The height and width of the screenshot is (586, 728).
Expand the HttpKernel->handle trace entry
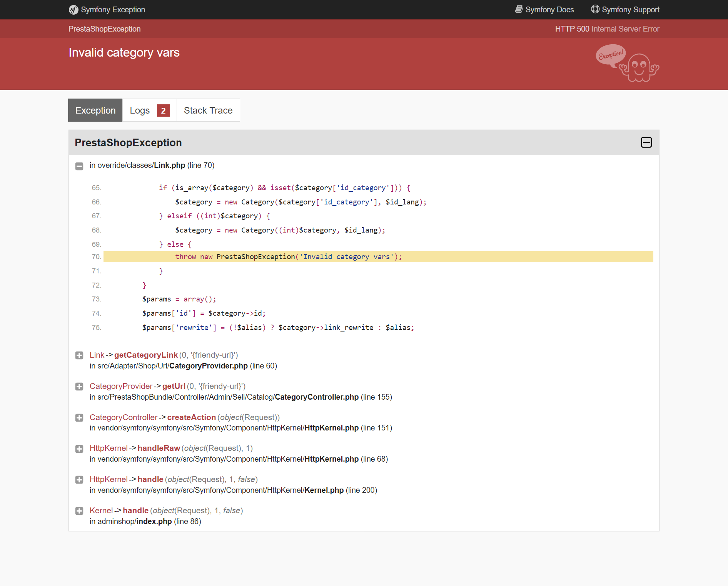(x=79, y=480)
